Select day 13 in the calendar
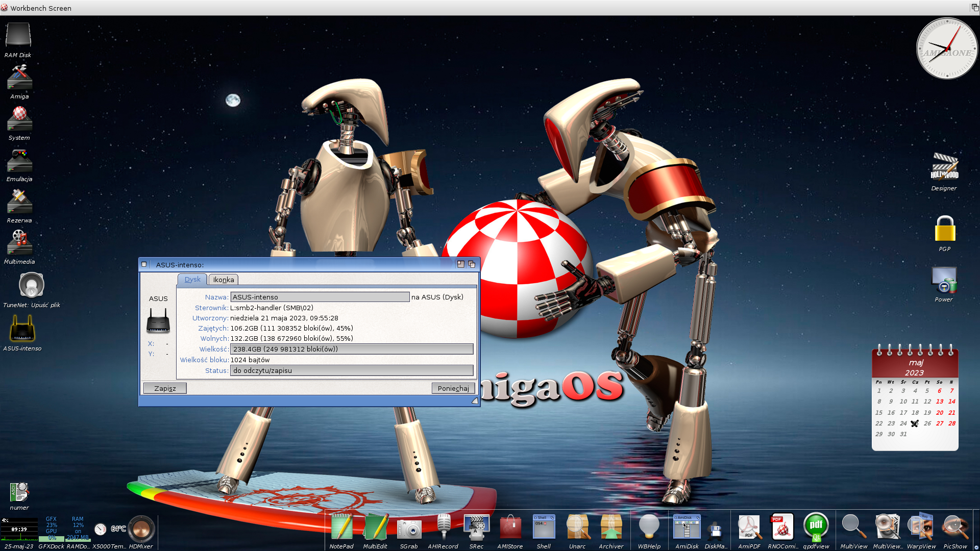Viewport: 980px width, 551px height. (x=940, y=402)
